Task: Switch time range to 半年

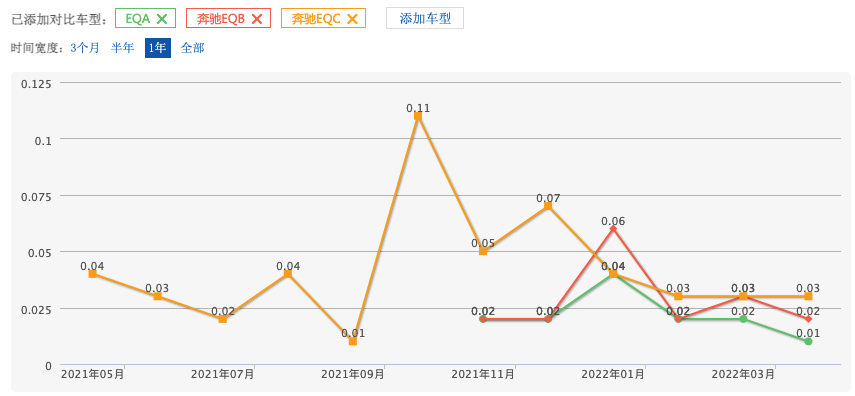Action: tap(122, 48)
